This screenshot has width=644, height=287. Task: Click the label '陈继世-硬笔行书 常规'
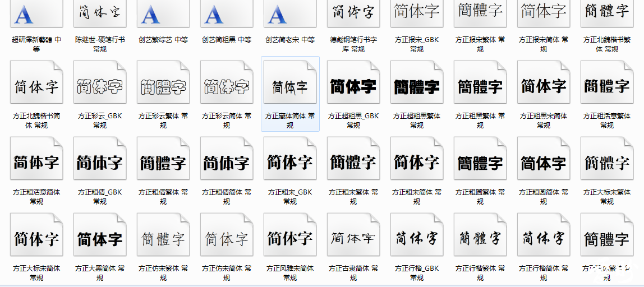coord(100,44)
